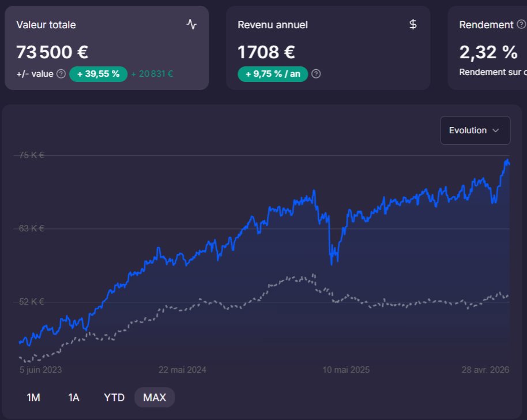Click the pulse icon on Valeur totale card
The width and height of the screenshot is (527, 420).
coord(191,24)
